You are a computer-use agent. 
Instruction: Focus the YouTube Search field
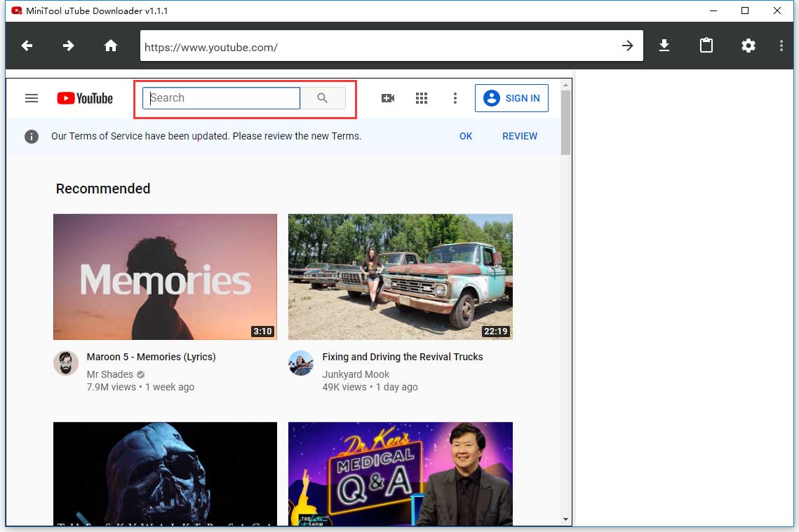(221, 97)
